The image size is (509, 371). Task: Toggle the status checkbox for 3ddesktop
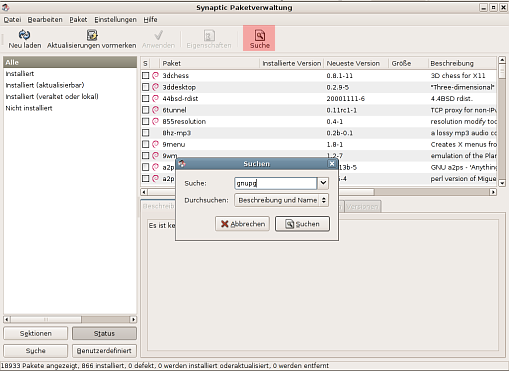(145, 87)
